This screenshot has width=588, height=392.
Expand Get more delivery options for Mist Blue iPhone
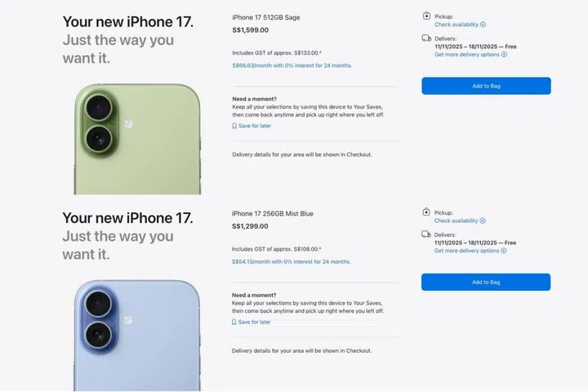coord(470,251)
